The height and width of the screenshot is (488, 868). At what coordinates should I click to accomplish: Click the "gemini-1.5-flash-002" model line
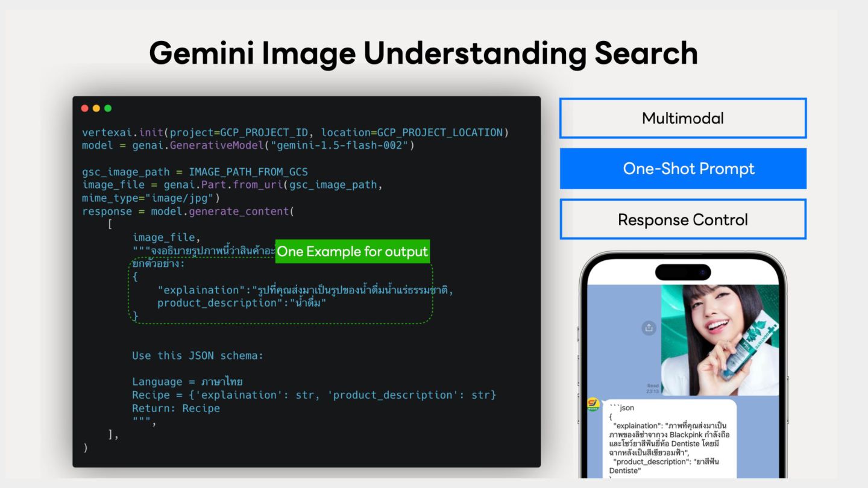(248, 145)
